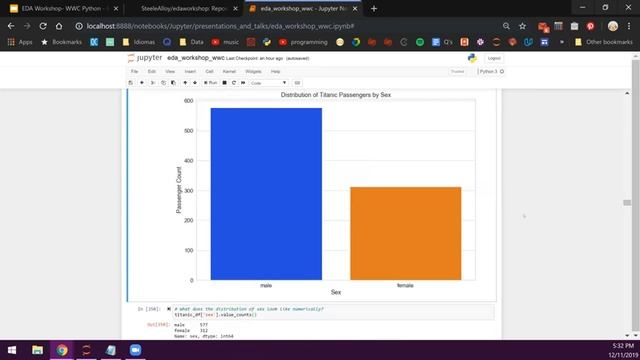Viewport: 640px width, 360px height.
Task: Click the Trusted notebook indicator
Action: tap(458, 71)
